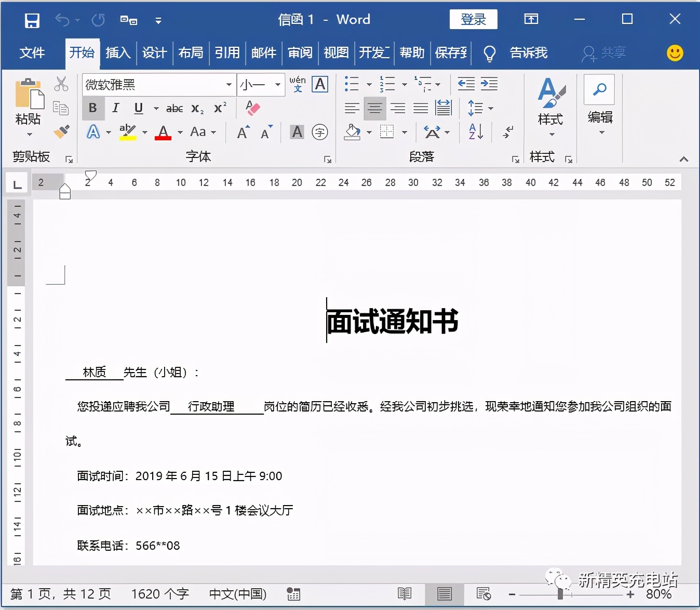Open the bullet list style dropdown arrow

click(369, 84)
